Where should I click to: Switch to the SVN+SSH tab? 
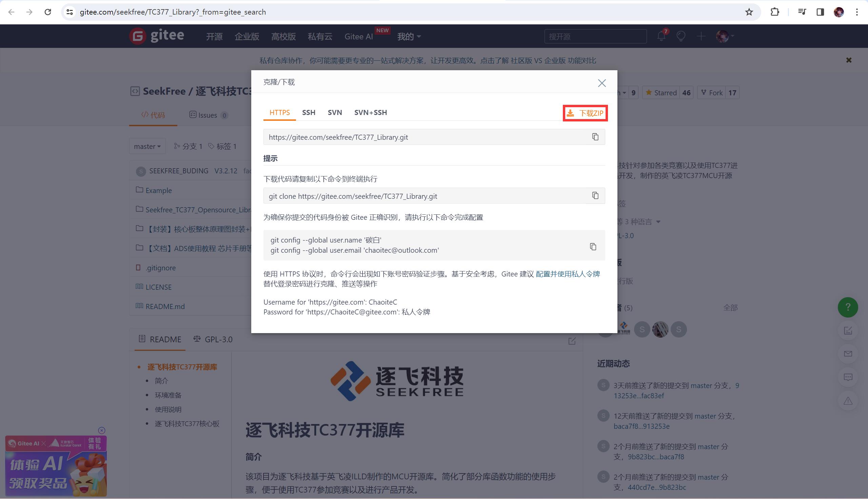pos(371,112)
